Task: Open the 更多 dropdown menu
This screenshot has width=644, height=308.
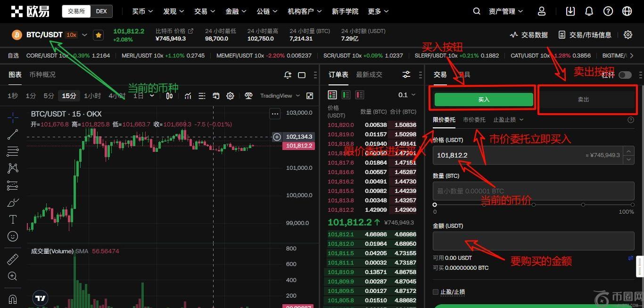Action: coord(378,11)
